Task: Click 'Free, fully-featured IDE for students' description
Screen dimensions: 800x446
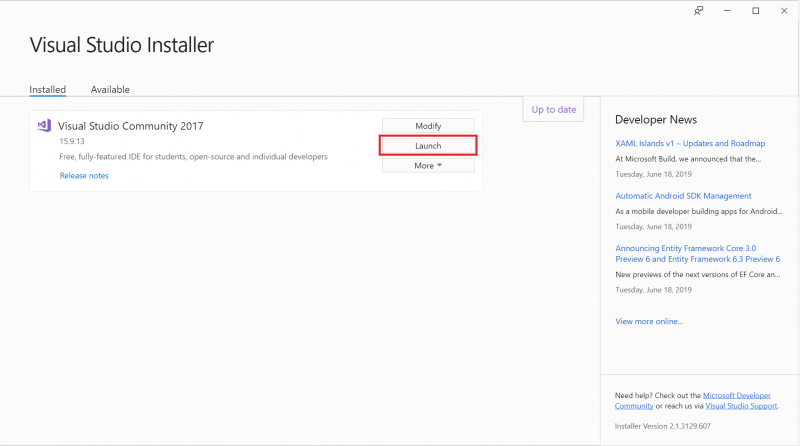Action: tap(193, 157)
